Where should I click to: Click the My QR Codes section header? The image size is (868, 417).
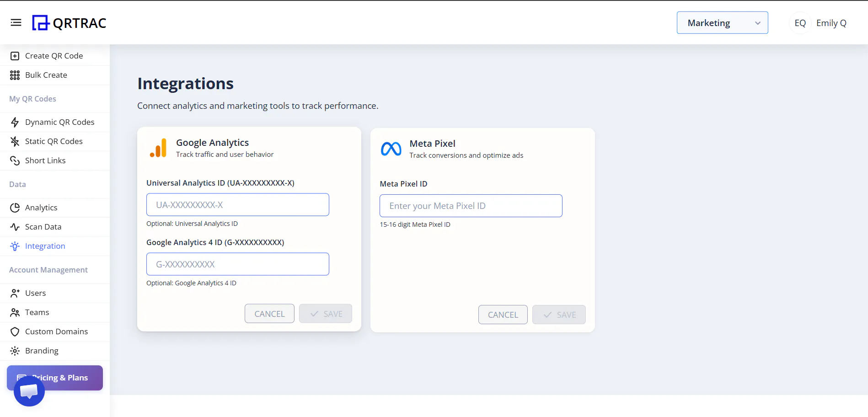click(32, 99)
